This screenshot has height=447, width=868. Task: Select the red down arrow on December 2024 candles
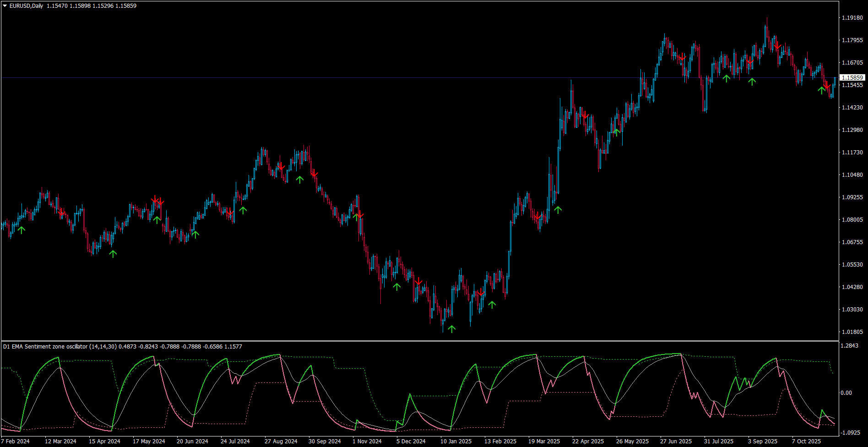tap(418, 281)
